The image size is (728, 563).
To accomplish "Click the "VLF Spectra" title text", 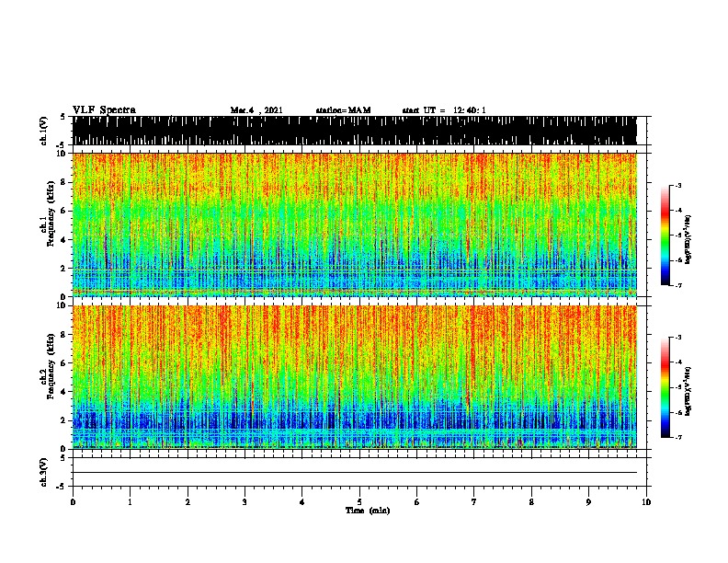I will click(104, 110).
